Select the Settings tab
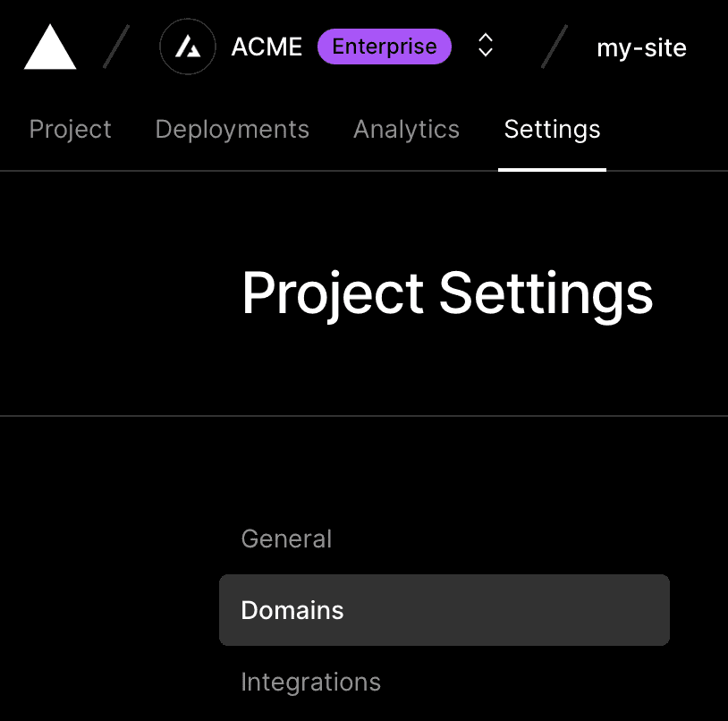This screenshot has height=721, width=728. pos(552,130)
